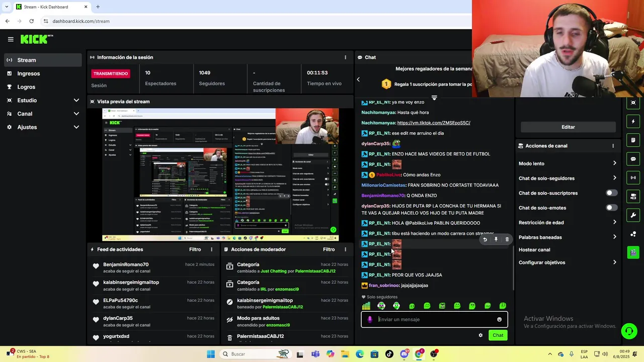Open a new browser tab
The height and width of the screenshot is (362, 644).
point(98,7)
